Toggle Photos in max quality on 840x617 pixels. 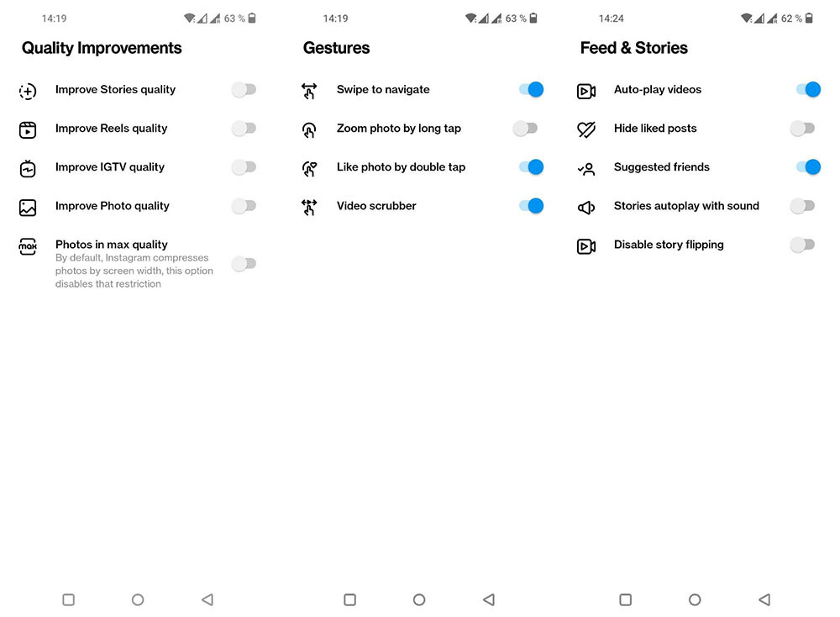click(244, 264)
